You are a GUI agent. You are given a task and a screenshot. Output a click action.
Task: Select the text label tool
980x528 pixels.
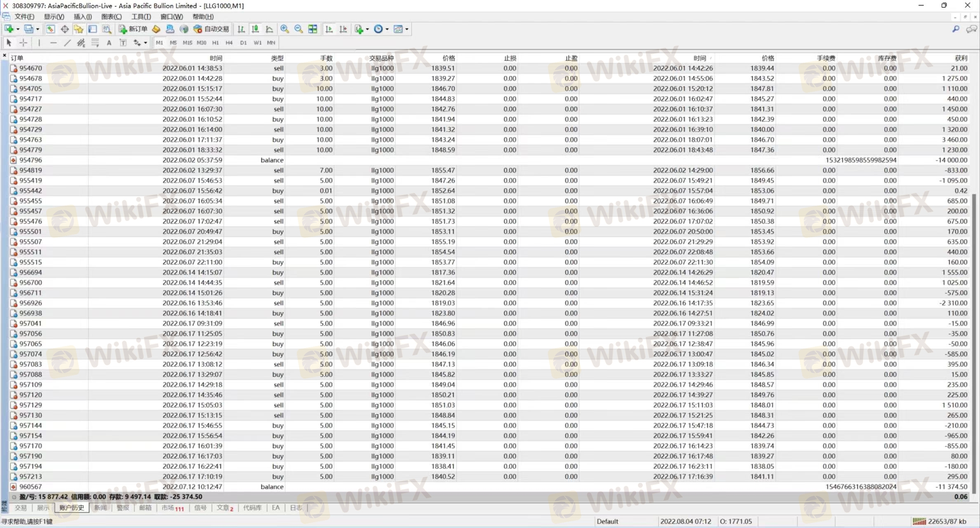[123, 42]
